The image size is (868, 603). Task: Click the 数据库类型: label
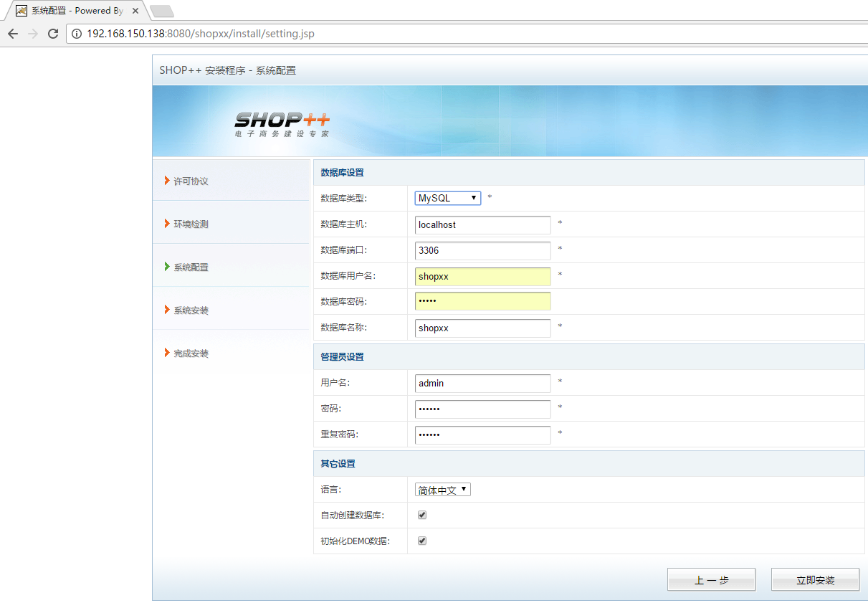coord(343,198)
